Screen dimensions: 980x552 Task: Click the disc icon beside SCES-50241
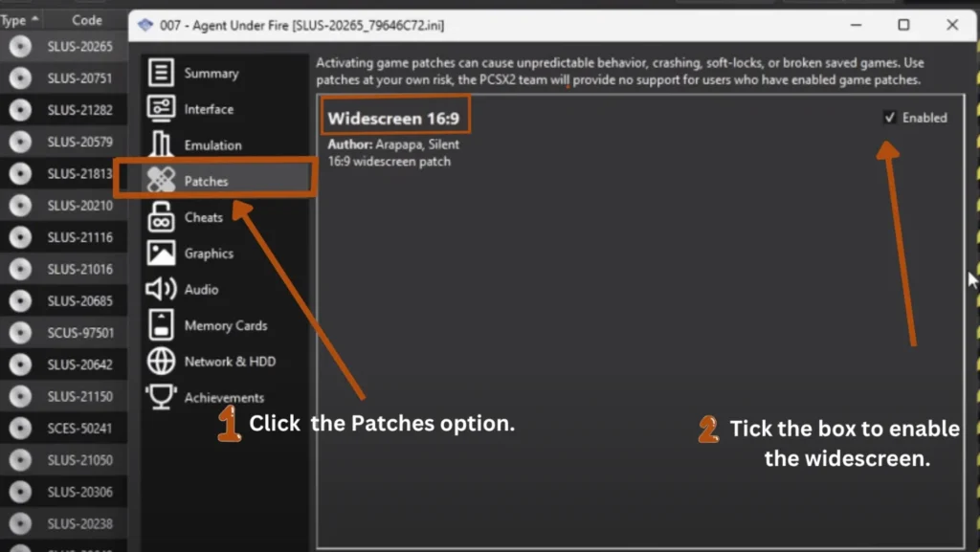[20, 429]
